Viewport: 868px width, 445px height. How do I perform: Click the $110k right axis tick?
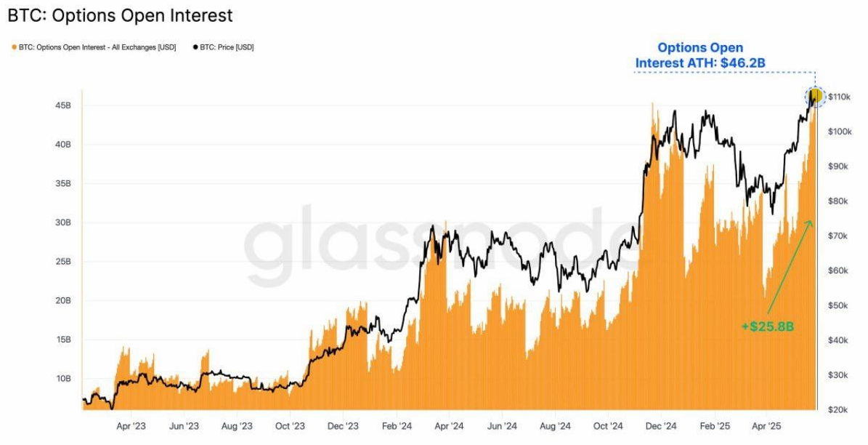(839, 97)
